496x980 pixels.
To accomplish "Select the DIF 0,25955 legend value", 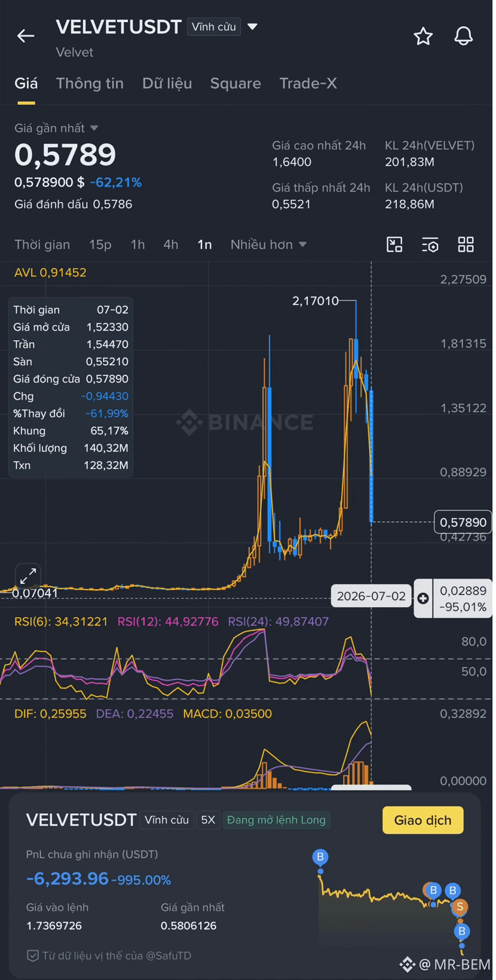I will click(50, 713).
